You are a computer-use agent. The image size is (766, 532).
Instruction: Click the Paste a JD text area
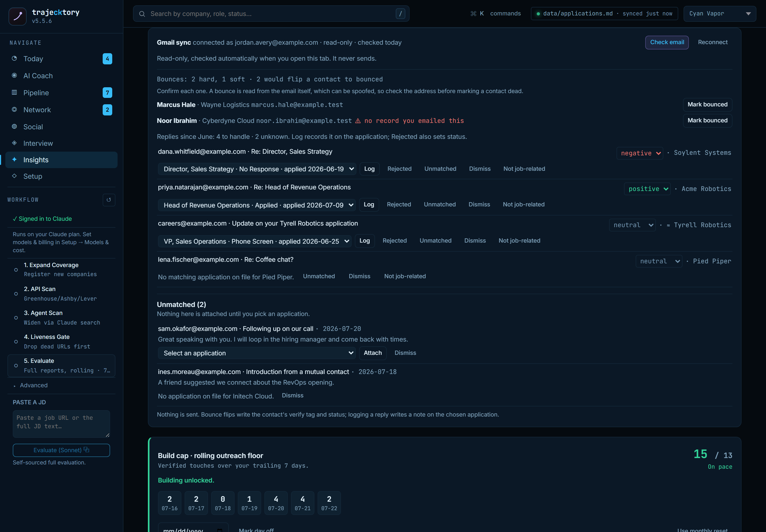(x=61, y=424)
